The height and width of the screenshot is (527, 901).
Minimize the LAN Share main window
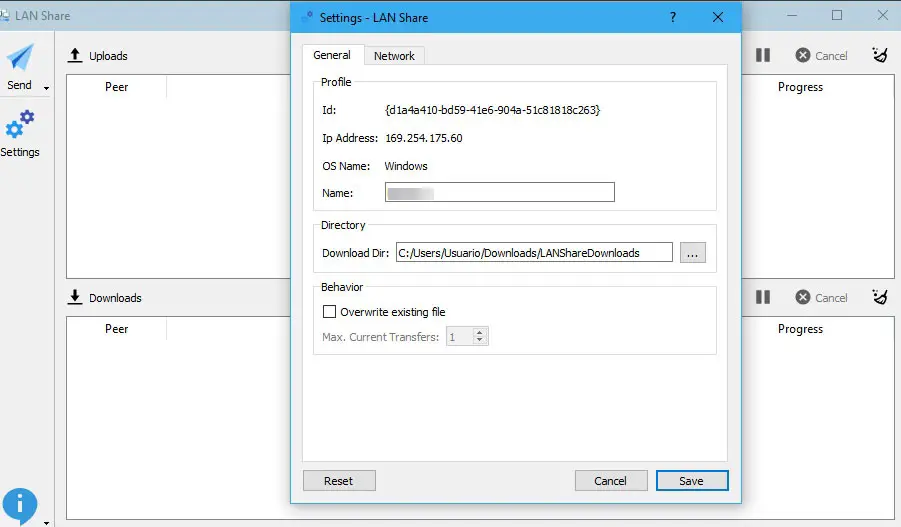[x=792, y=16]
